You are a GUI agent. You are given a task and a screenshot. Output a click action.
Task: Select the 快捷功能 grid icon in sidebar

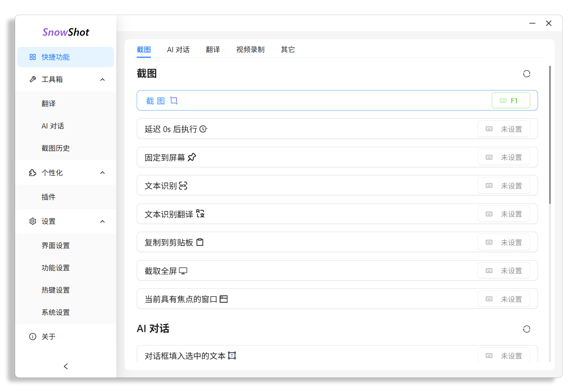[x=33, y=57]
